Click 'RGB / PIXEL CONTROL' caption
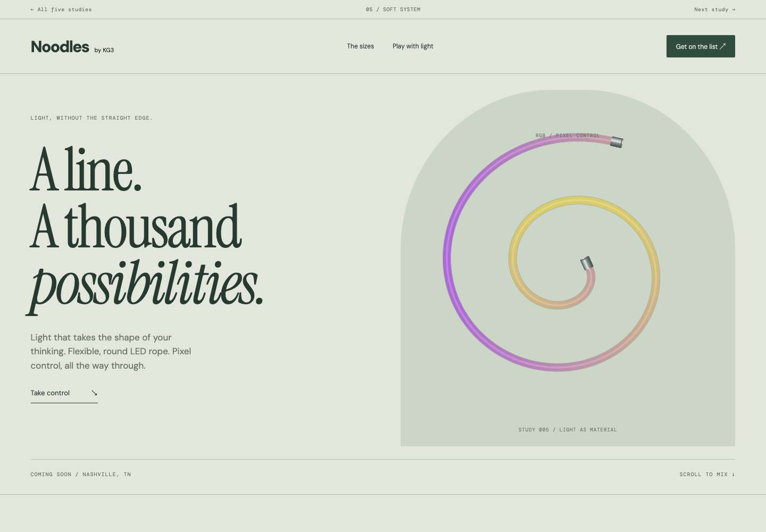Image resolution: width=766 pixels, height=532 pixels. [x=568, y=136]
